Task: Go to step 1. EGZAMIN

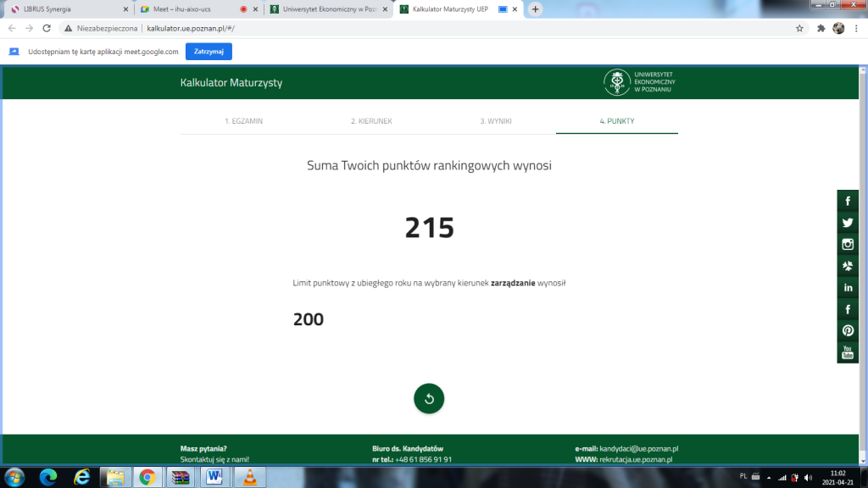Action: click(243, 121)
